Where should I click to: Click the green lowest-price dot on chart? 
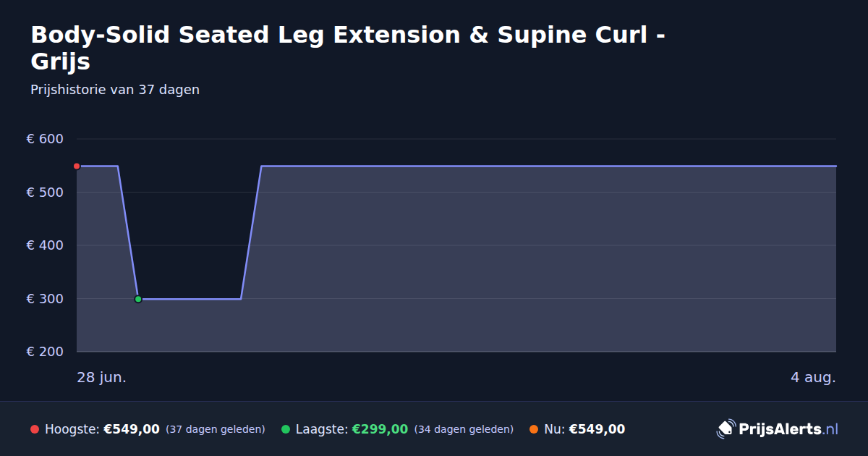pyautogui.click(x=138, y=299)
